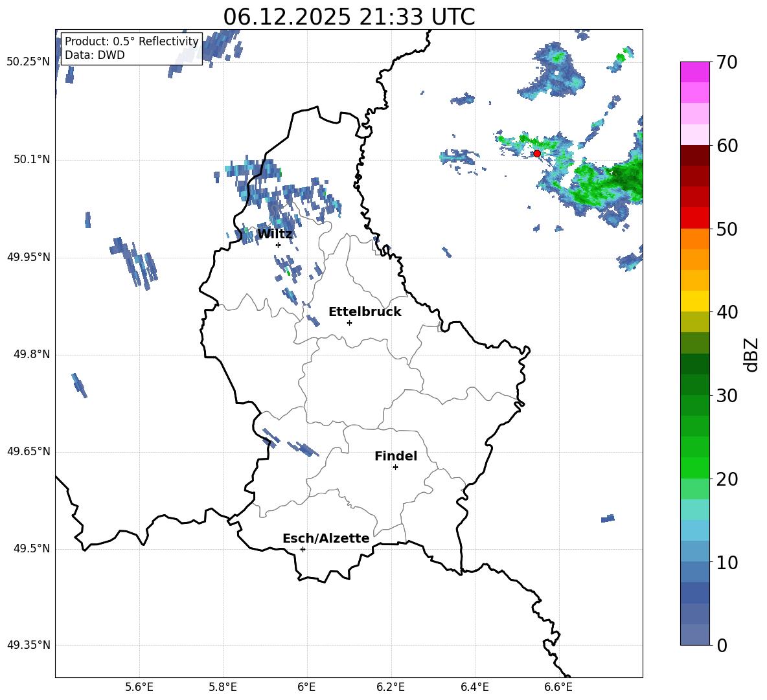Click the yellow colorbar swatch at 40
Viewport: 767px width, 700px height.
click(x=695, y=301)
